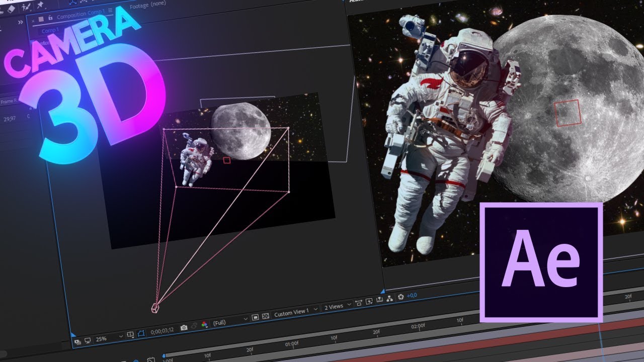
Task: Click the 02:00f marker on time ruler
Action: (x=418, y=326)
